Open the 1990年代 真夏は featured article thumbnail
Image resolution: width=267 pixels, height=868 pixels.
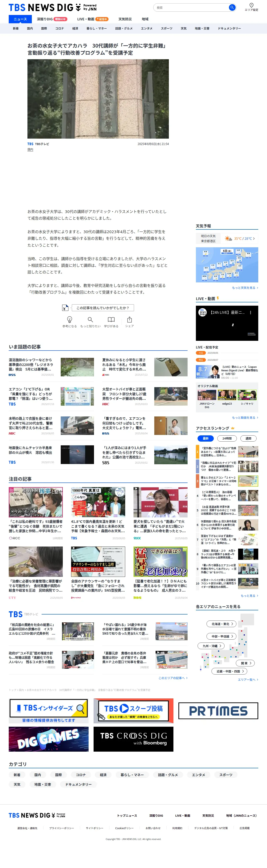(x=98, y=502)
